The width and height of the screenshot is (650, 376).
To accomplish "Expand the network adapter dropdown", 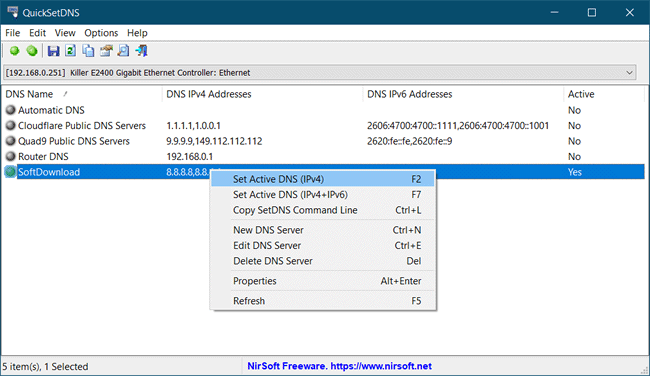I will [x=629, y=73].
